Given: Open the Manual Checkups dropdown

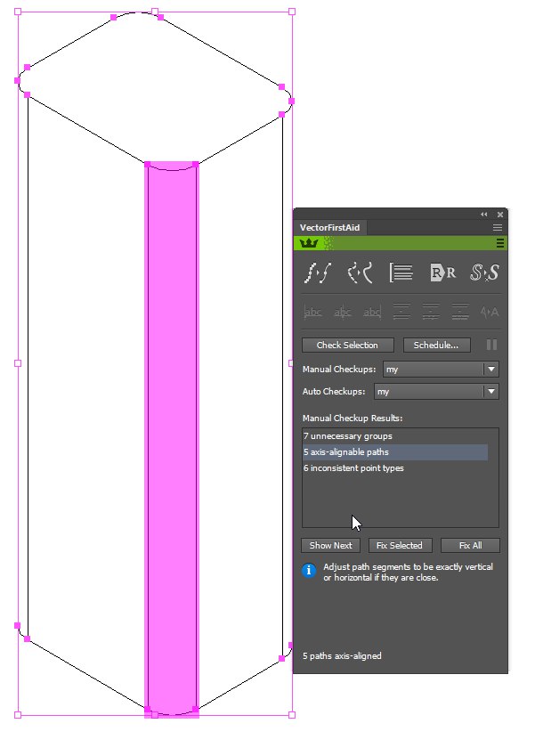Looking at the screenshot, I should 441,370.
